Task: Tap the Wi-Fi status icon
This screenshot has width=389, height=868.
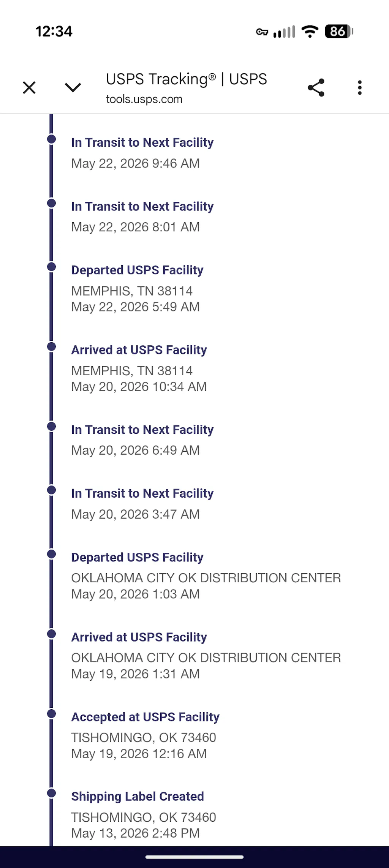Action: (x=310, y=32)
